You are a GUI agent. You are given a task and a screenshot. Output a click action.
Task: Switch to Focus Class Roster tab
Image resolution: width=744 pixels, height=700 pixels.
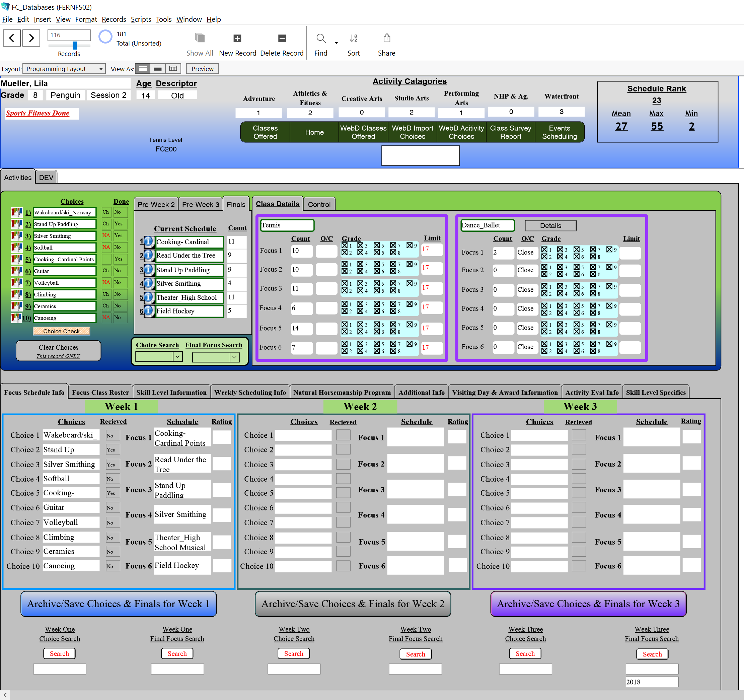100,392
